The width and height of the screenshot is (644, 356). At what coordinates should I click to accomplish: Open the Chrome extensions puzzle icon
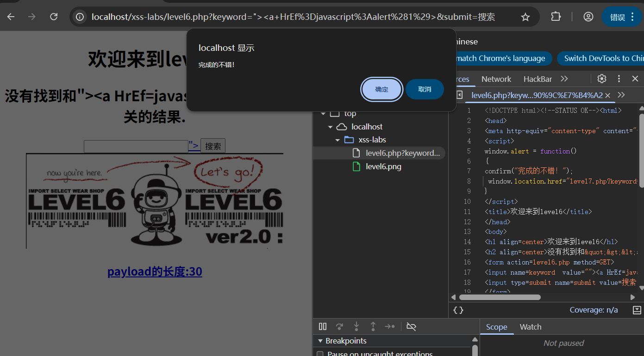(556, 17)
